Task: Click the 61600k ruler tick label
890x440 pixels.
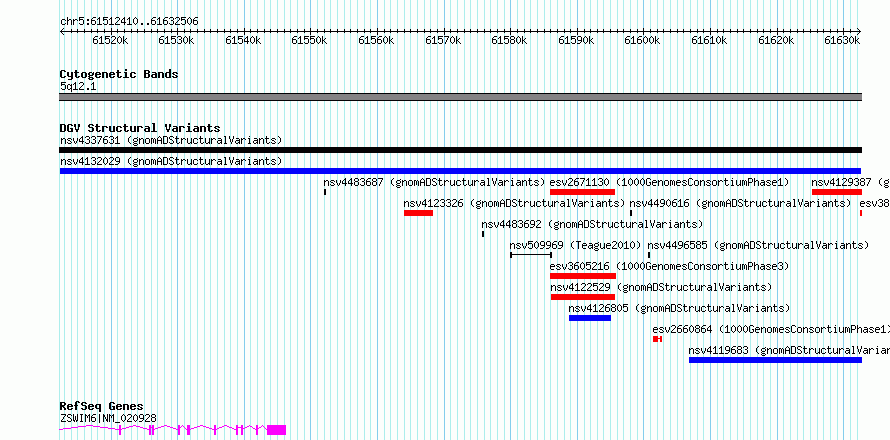Action: [x=643, y=40]
